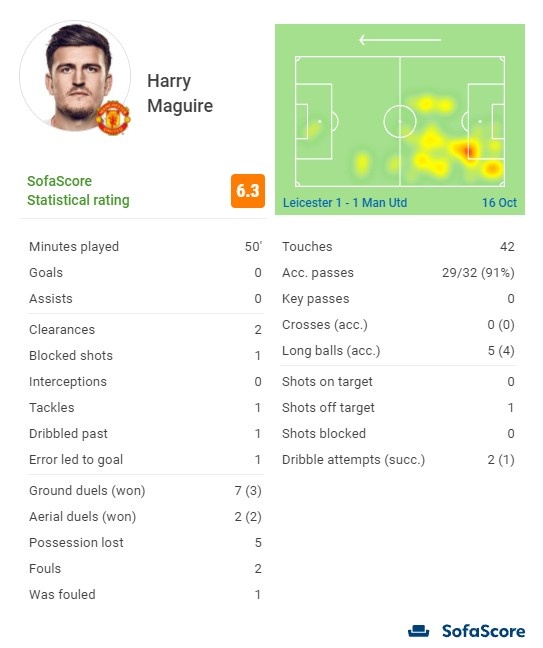Open the Harry Maguire player name
Screen dimensions: 543x648
pyautogui.click(x=180, y=93)
